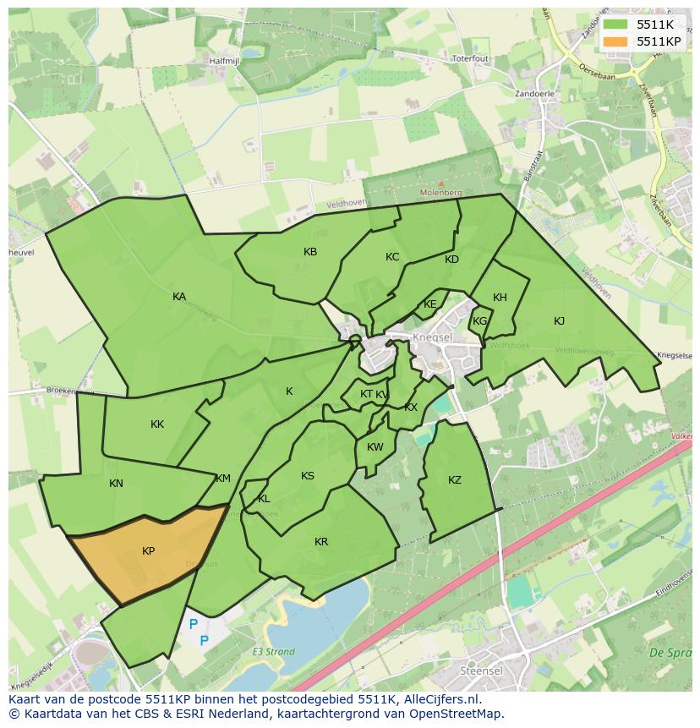This screenshot has width=700, height=728.
Task: Click the E3 Strand label on the map
Action: click(x=275, y=652)
